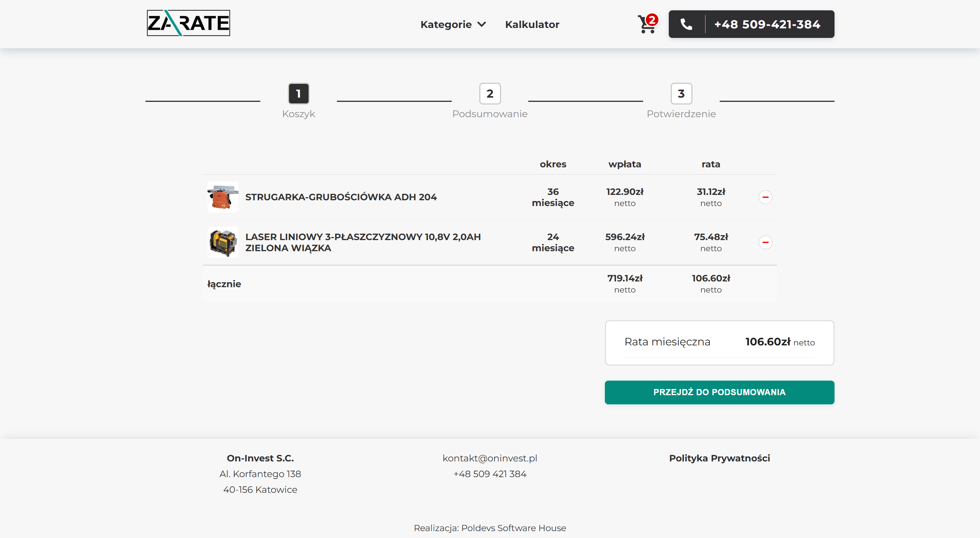Remove the Strugarka-Grubościówka item with its minus icon
This screenshot has height=538, width=980.
(x=765, y=197)
